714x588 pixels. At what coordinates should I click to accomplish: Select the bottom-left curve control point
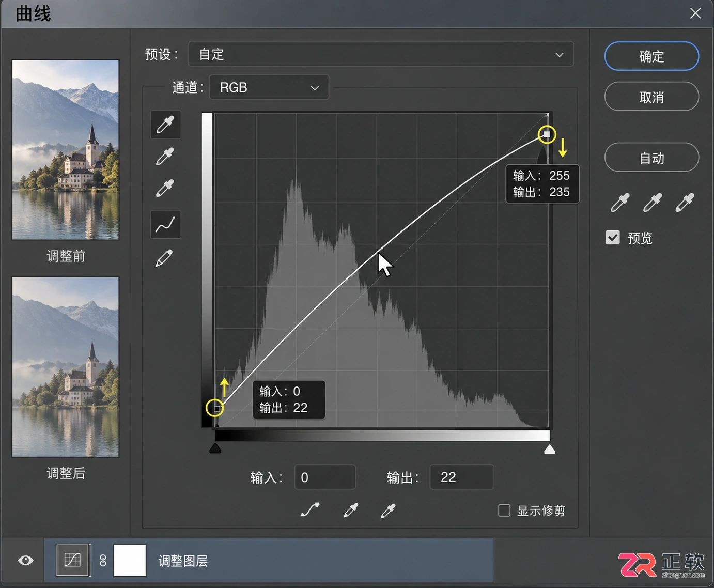coord(217,409)
